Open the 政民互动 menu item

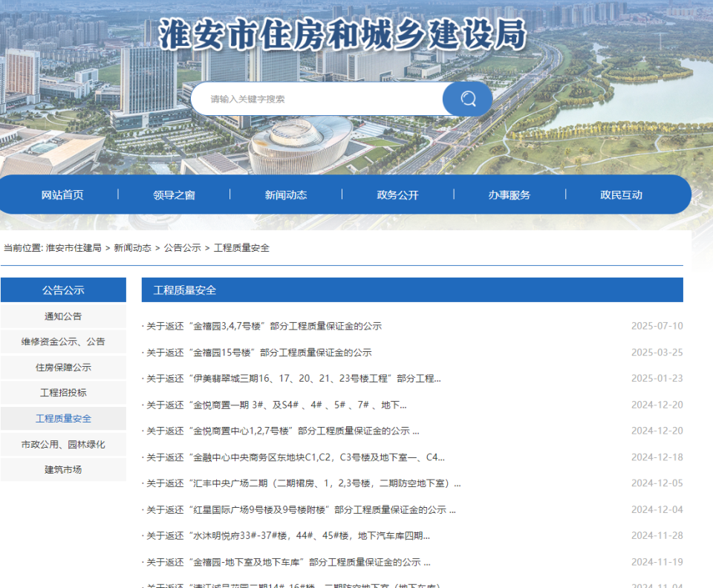(621, 195)
